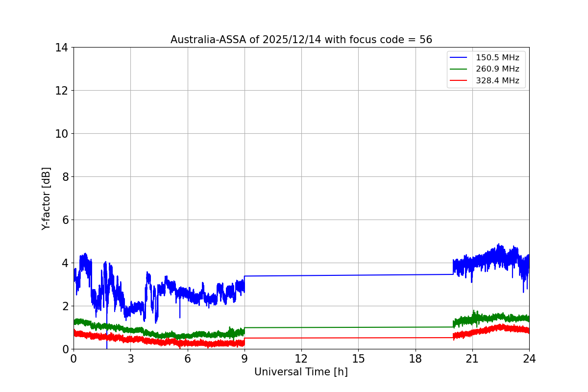Viewport: 588px width, 392px height.
Task: Click the x-axis tick label 24
Action: (x=529, y=359)
